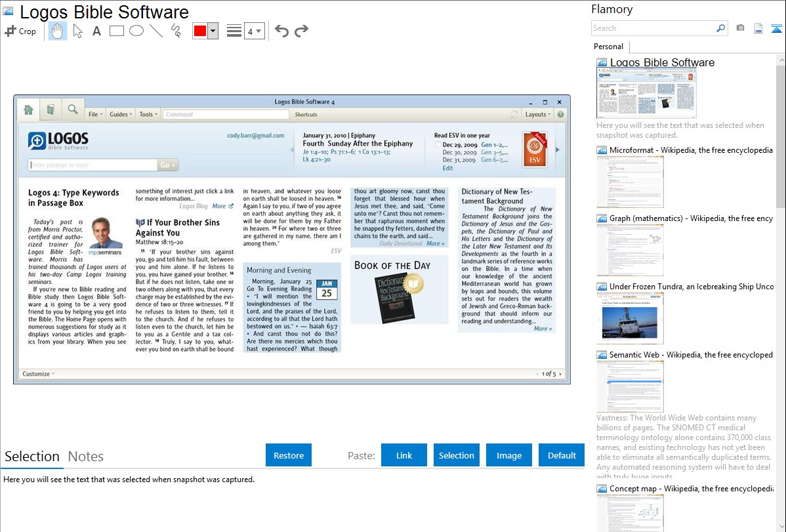Click the search magnifier in Flamory panel

pyautogui.click(x=720, y=28)
